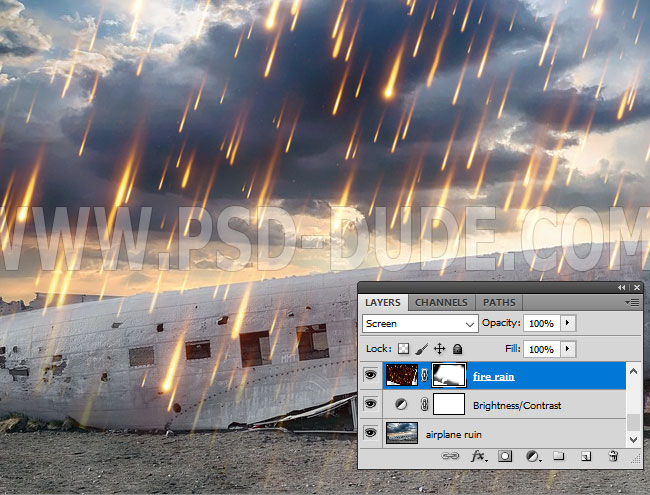Expand the Opacity slider arrow

[x=568, y=324]
